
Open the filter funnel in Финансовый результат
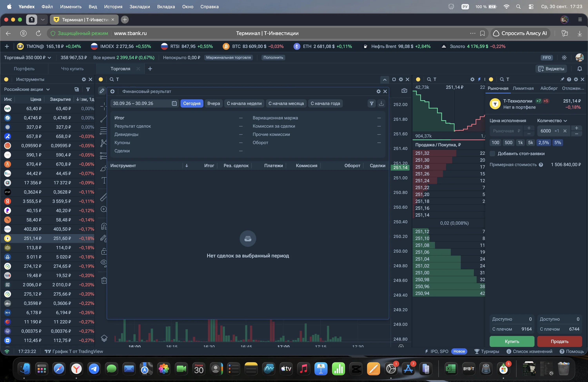click(x=372, y=103)
